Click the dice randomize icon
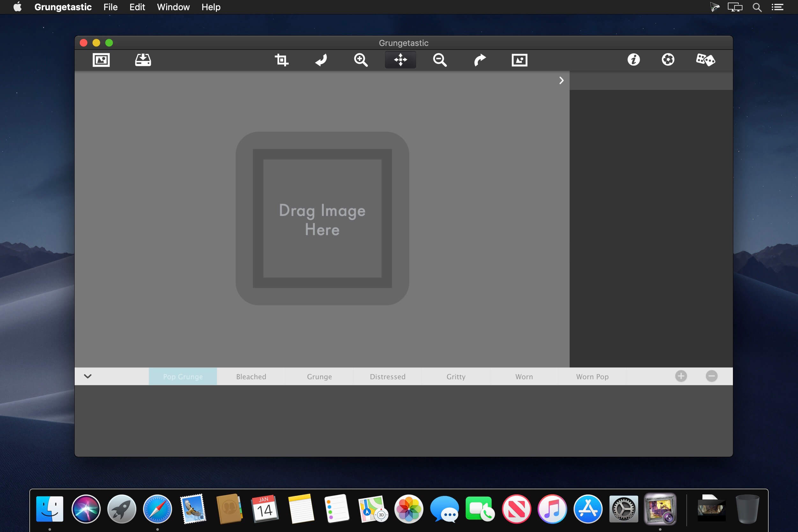The height and width of the screenshot is (532, 798). click(706, 60)
